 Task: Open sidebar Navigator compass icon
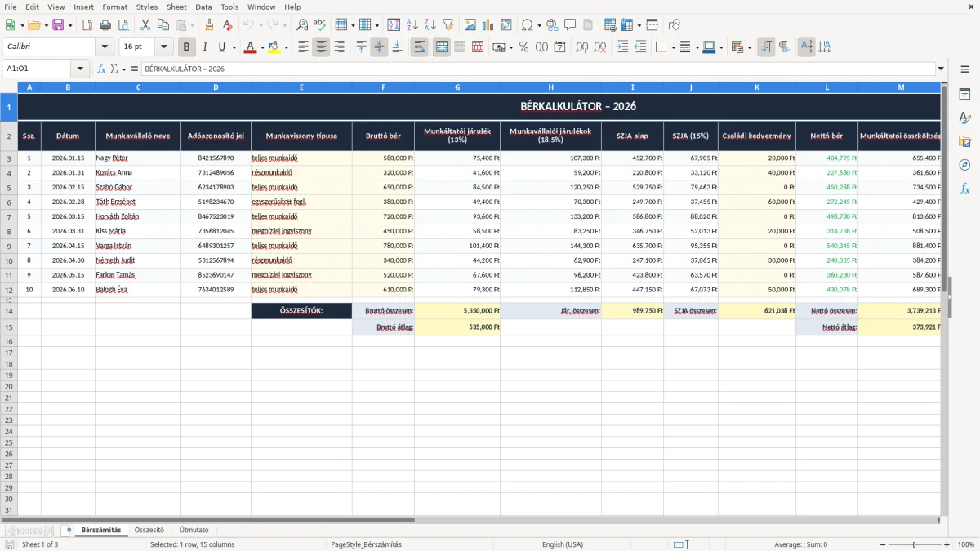point(964,165)
